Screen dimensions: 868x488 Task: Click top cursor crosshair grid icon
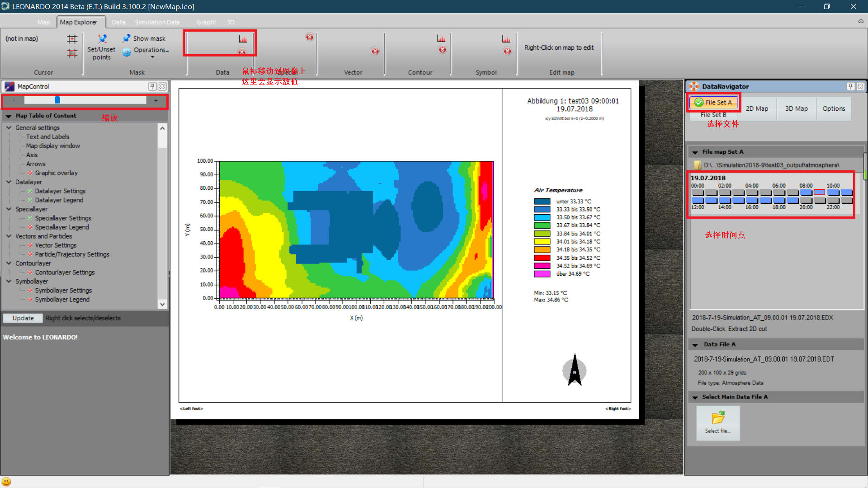72,39
